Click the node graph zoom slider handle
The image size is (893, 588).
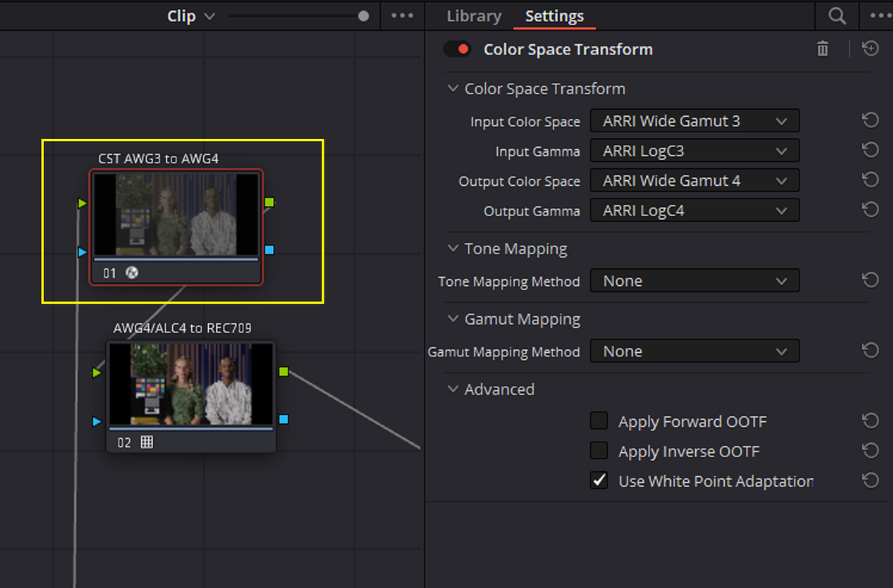[363, 15]
